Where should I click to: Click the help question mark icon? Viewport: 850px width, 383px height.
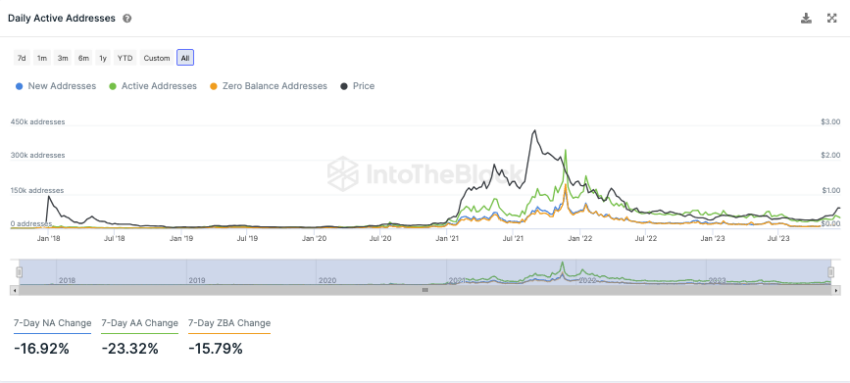(x=127, y=18)
